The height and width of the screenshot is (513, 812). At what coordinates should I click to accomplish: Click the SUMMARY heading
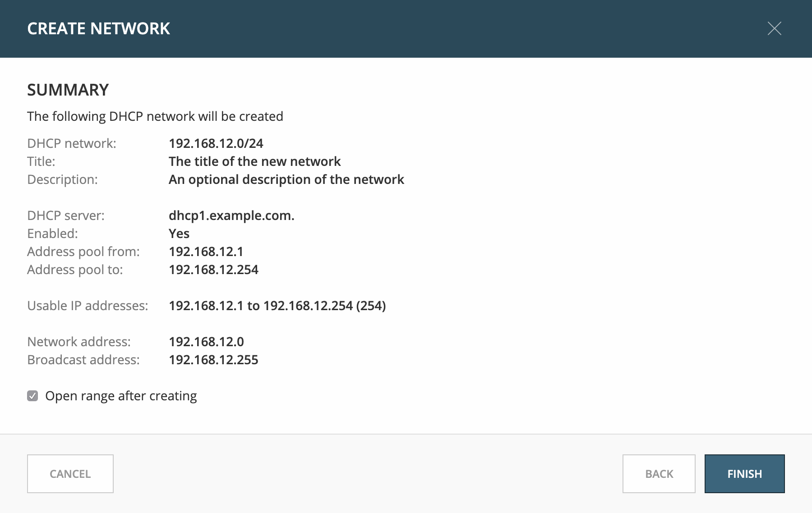[68, 90]
